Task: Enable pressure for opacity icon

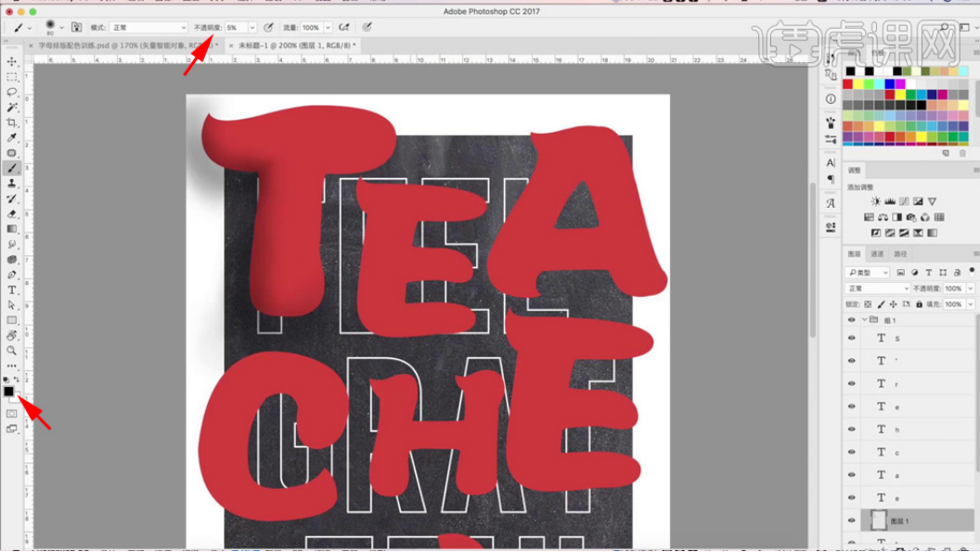Action: point(269,28)
